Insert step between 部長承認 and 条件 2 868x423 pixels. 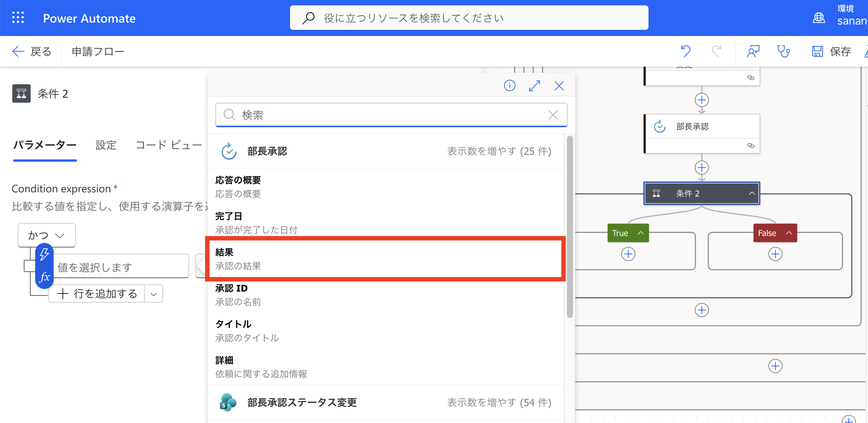702,167
